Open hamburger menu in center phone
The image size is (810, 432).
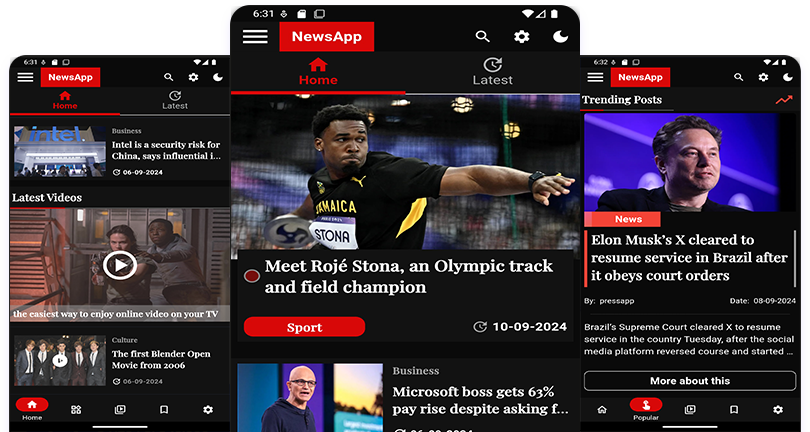click(255, 37)
